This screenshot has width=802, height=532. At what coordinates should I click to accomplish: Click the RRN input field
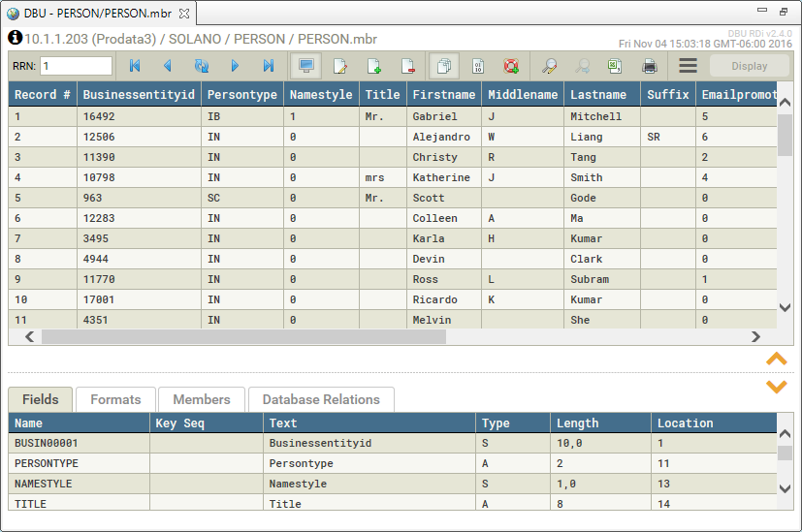coord(76,66)
